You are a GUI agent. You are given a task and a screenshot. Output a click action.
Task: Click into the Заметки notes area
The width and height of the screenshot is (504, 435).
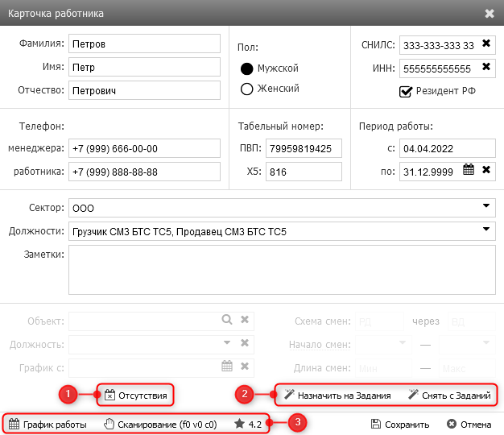tap(282, 270)
